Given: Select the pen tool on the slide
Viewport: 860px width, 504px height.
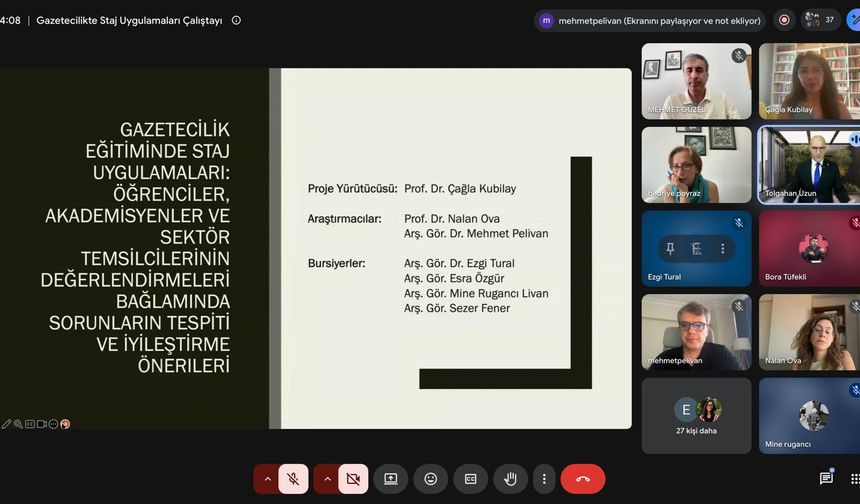Looking at the screenshot, I should pos(6,424).
